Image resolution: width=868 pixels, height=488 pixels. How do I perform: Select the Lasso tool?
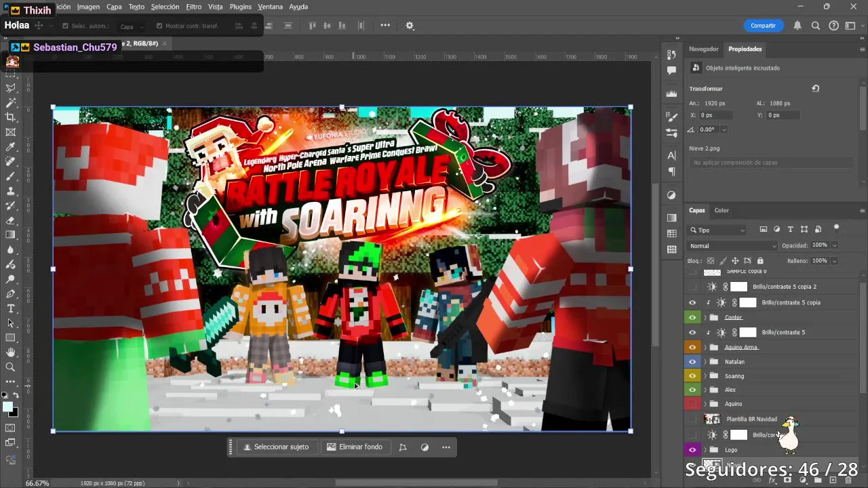(x=11, y=88)
